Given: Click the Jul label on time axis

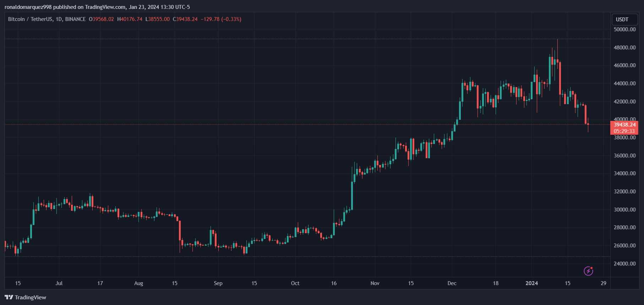Looking at the screenshot, I should [59, 283].
